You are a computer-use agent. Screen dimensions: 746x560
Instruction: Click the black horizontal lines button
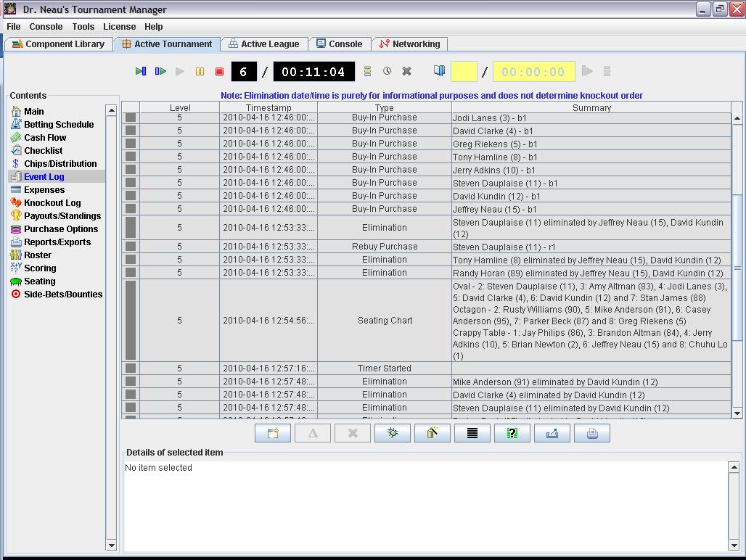tap(472, 433)
